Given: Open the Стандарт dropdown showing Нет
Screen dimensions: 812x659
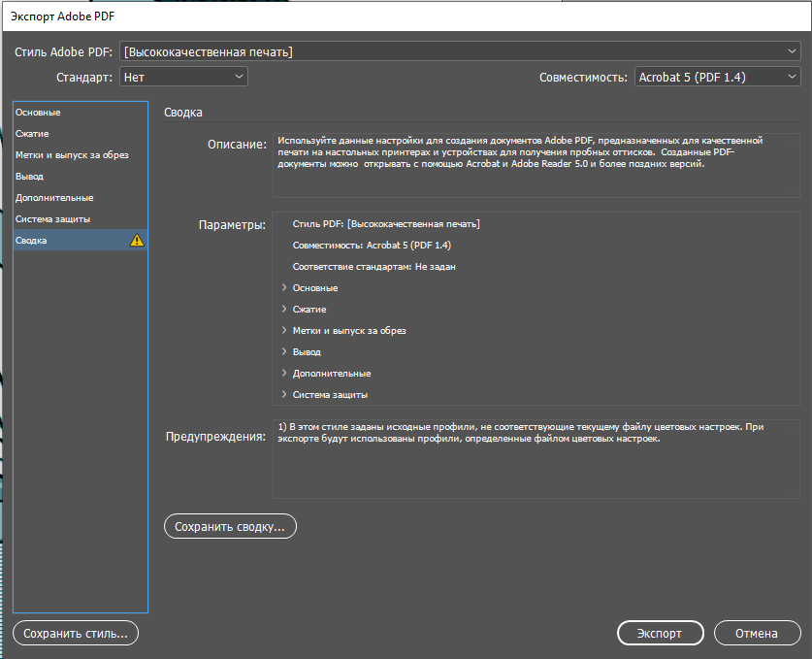Looking at the screenshot, I should pyautogui.click(x=183, y=77).
